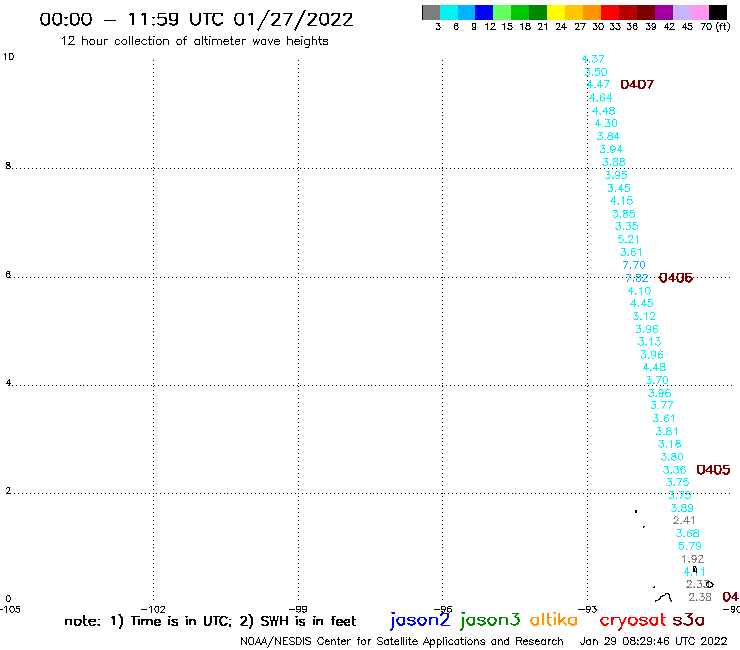
Task: Click the gray wave height value 2.41
Action: tap(684, 520)
